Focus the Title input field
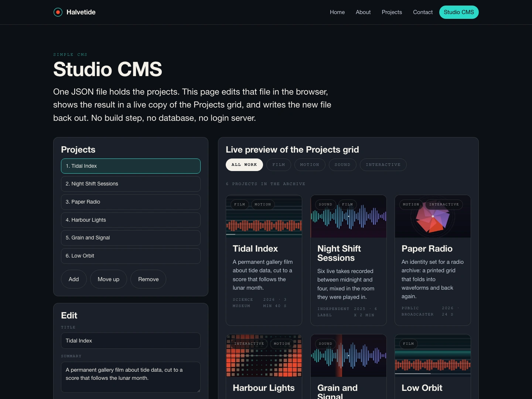 point(131,341)
